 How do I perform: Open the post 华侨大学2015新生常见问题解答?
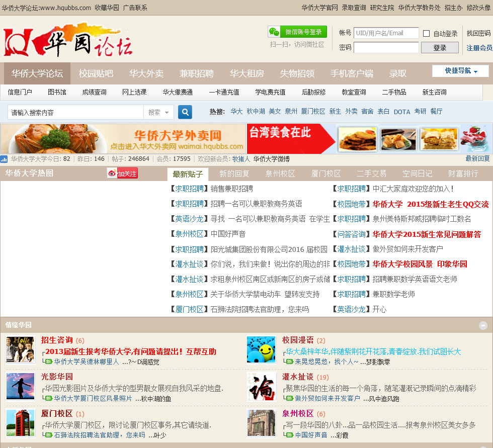427,234
